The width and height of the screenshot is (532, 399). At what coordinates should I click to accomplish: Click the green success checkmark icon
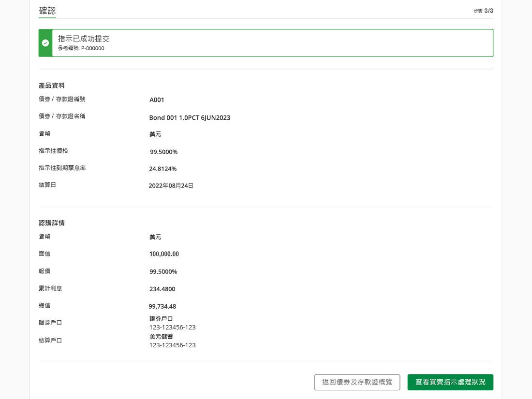click(45, 43)
